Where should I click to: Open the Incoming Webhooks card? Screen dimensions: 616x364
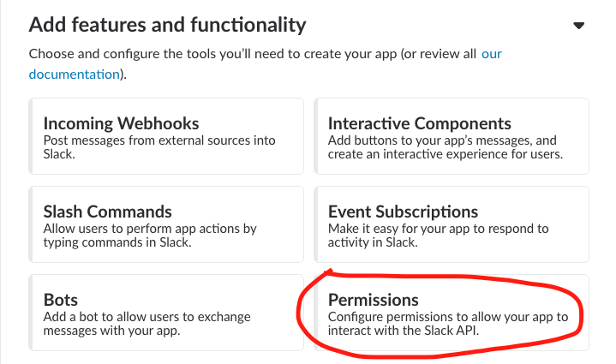(166, 136)
